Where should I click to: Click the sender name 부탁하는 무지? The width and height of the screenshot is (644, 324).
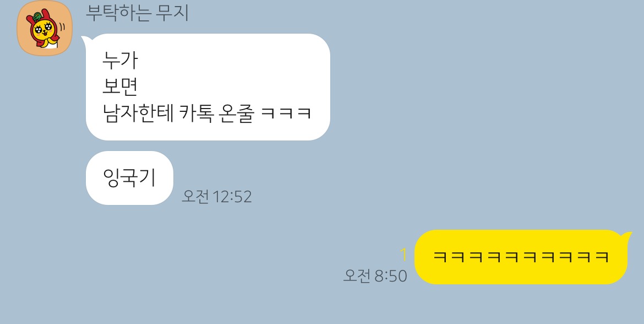click(137, 13)
